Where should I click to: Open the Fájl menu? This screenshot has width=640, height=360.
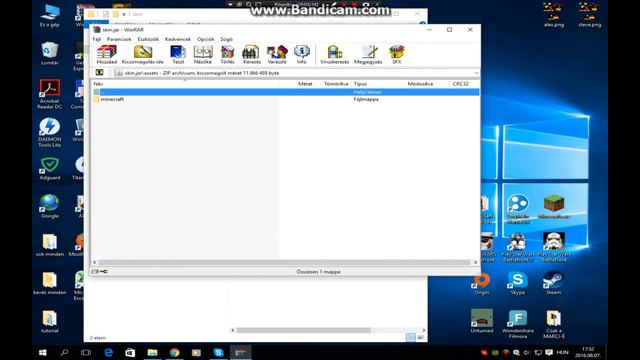97,39
